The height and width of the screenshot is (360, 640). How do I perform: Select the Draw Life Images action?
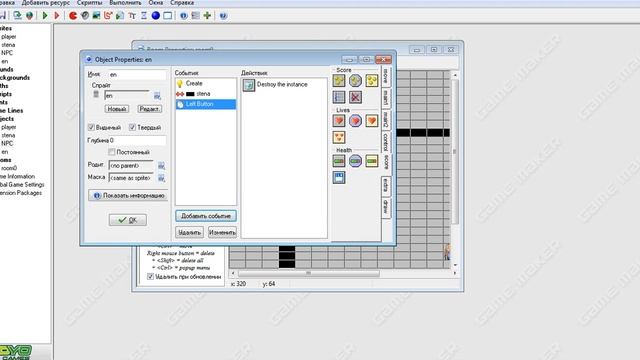339,137
